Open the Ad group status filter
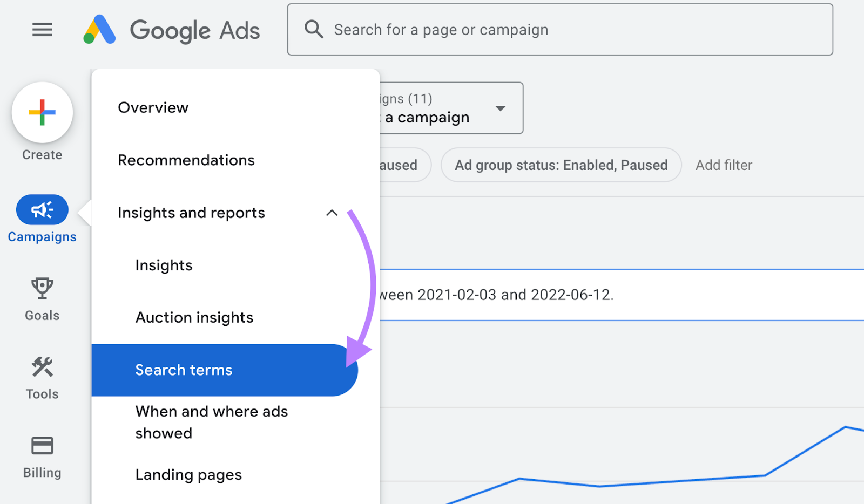This screenshot has width=864, height=504. [561, 165]
